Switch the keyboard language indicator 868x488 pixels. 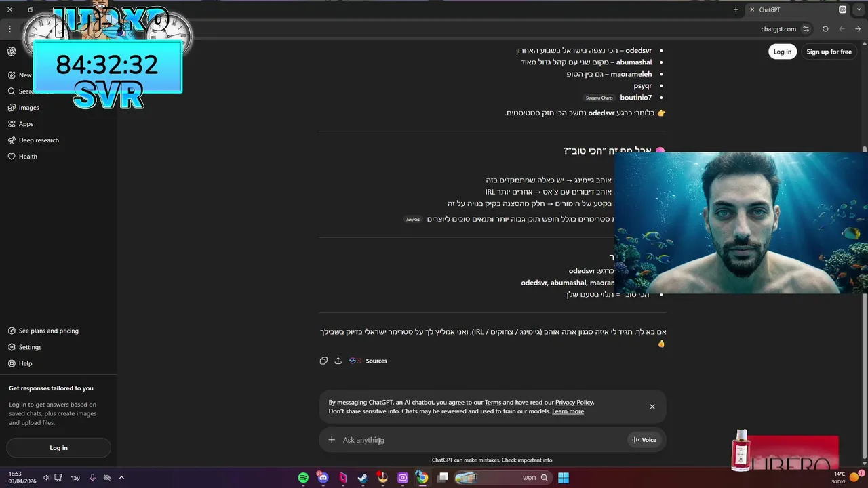(75, 478)
